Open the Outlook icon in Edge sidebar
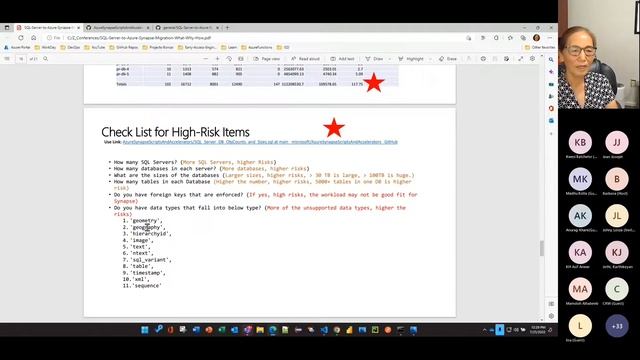The height and width of the screenshot is (360, 640). coord(551,121)
